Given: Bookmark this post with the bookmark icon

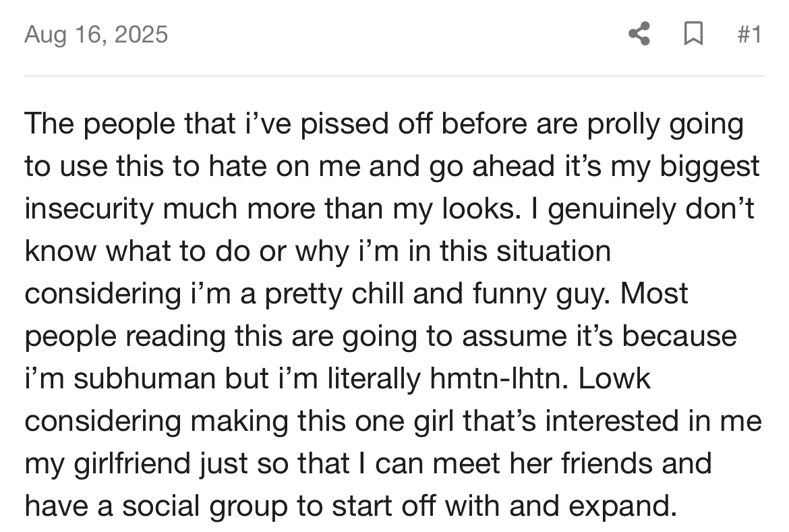Looking at the screenshot, I should [x=693, y=34].
